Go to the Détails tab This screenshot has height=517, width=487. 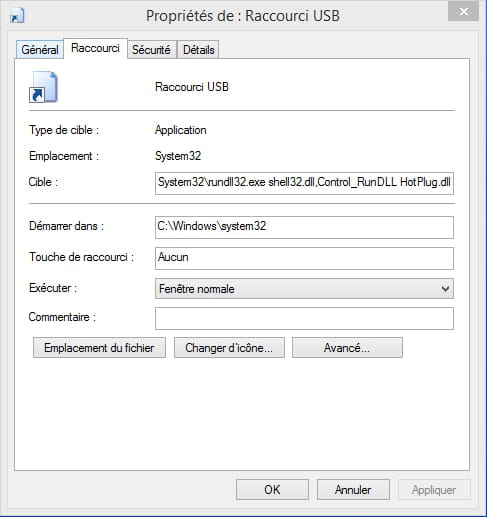pyautogui.click(x=198, y=50)
